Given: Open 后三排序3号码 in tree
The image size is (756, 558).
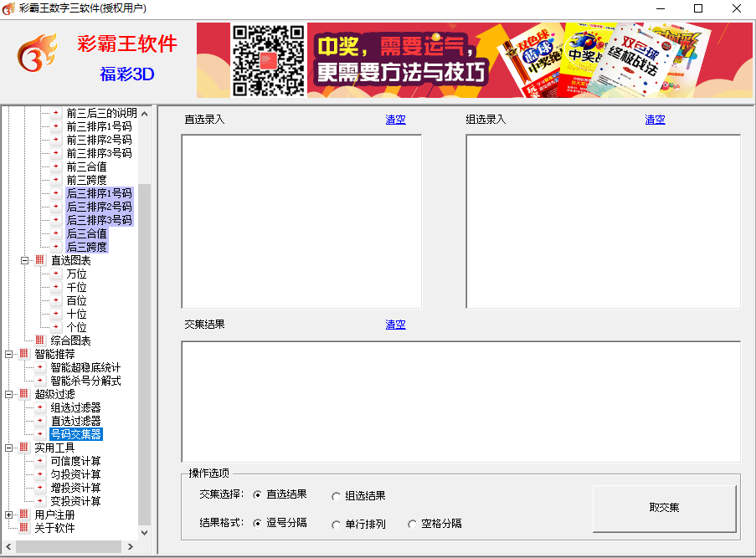Looking at the screenshot, I should click(99, 220).
